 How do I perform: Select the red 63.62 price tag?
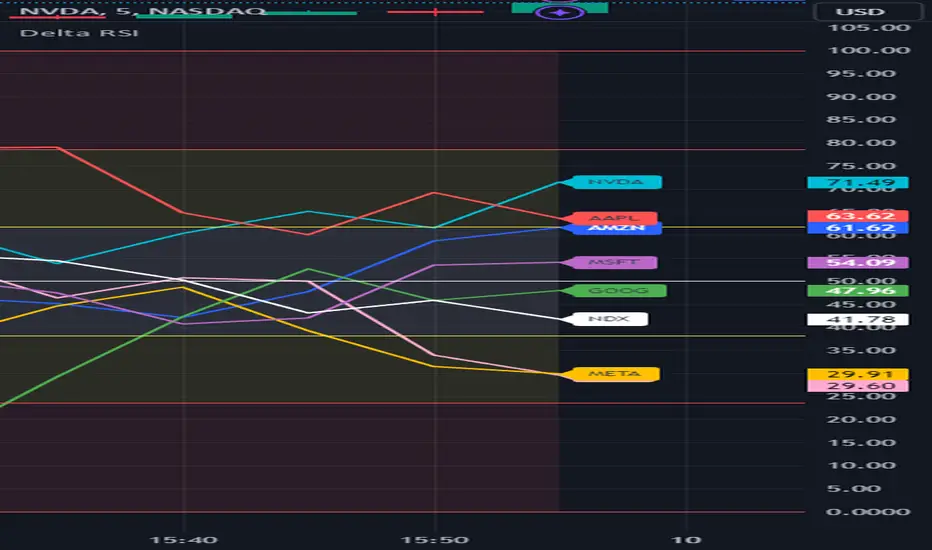point(858,216)
